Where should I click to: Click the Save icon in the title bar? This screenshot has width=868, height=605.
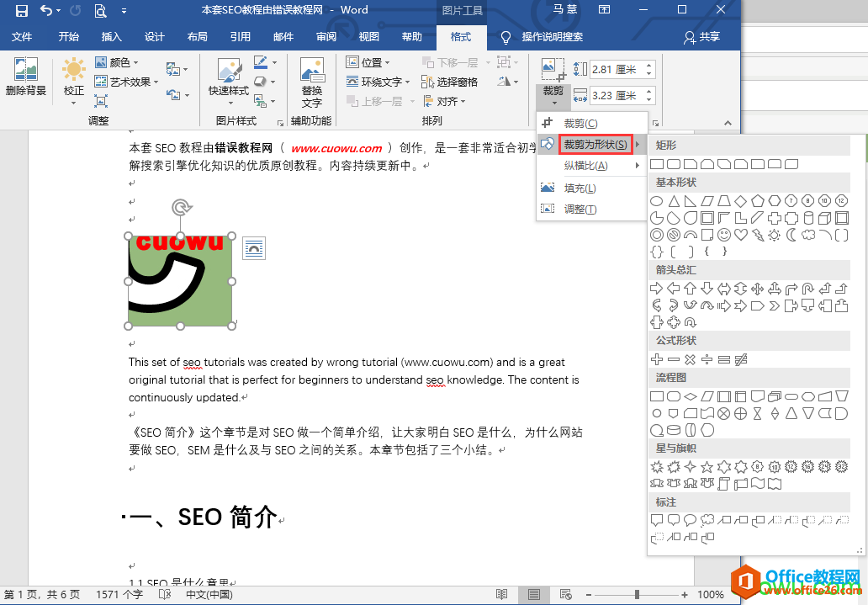click(22, 10)
